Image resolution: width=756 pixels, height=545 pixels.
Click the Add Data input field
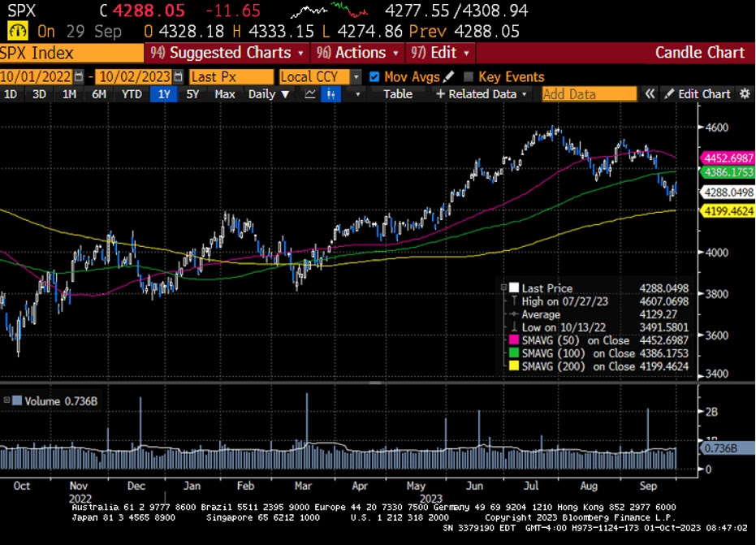click(x=589, y=94)
